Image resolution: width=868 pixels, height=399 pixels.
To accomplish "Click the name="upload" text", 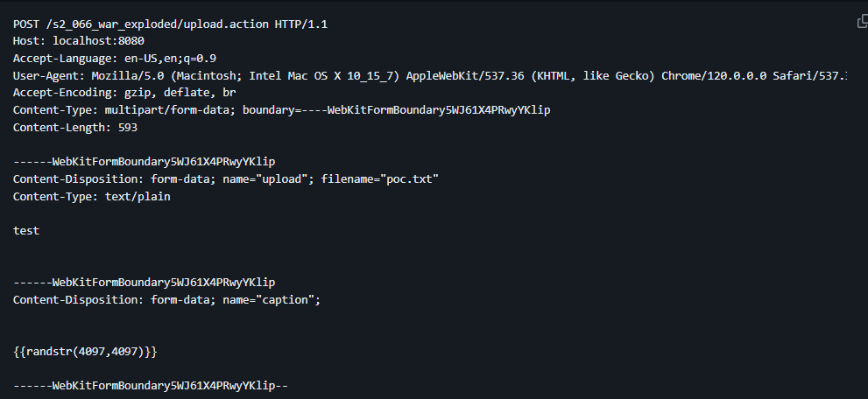I will [x=271, y=178].
